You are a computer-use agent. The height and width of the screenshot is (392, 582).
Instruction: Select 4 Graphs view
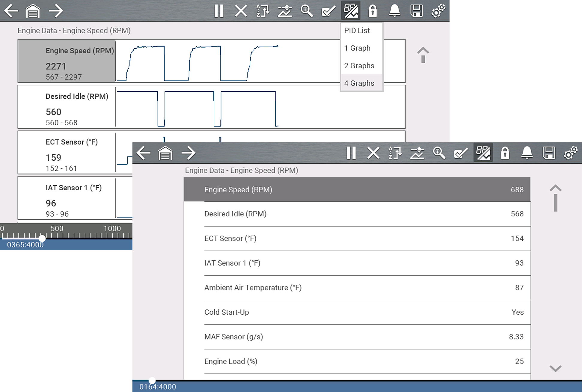[359, 83]
